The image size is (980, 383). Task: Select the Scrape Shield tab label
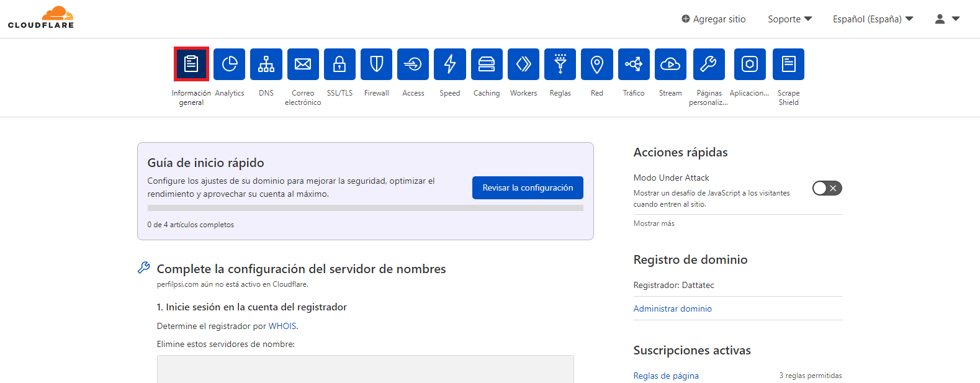tap(788, 97)
